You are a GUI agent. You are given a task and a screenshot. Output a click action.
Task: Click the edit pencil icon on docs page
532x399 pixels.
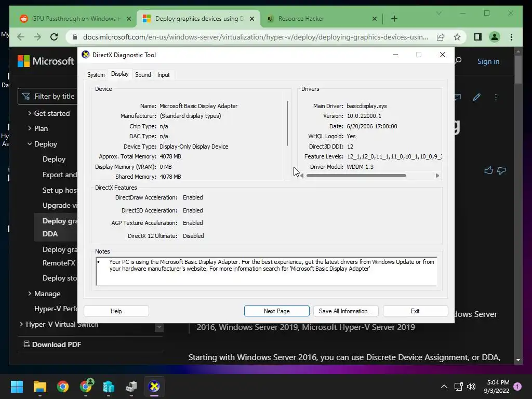click(x=476, y=97)
